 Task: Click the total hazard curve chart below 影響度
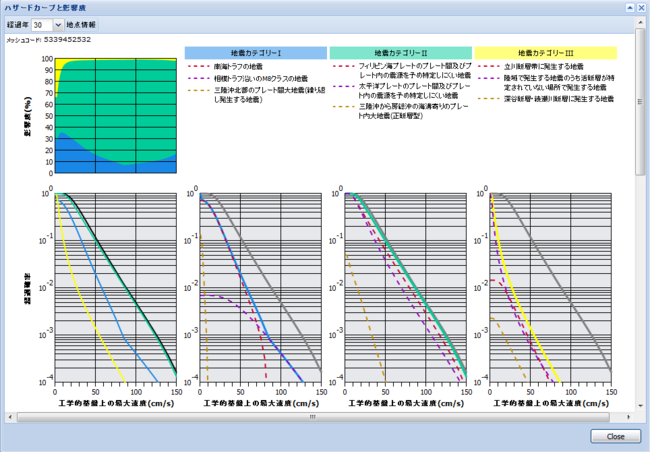tap(116, 287)
